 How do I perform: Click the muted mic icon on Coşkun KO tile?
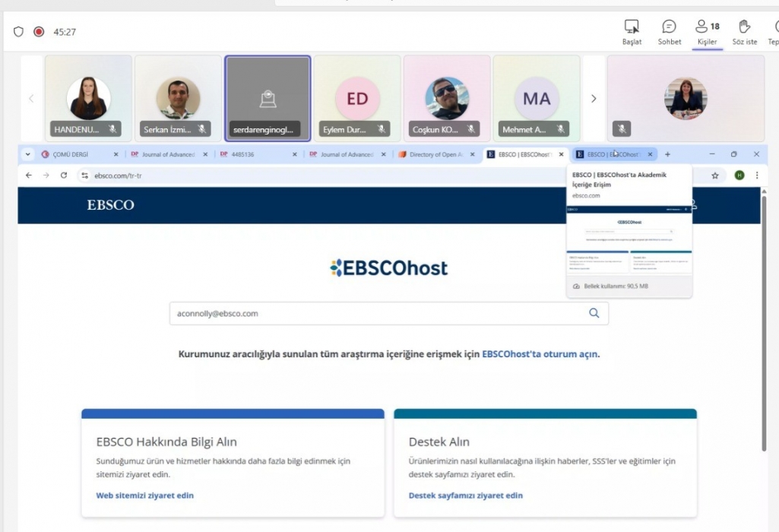coord(471,129)
